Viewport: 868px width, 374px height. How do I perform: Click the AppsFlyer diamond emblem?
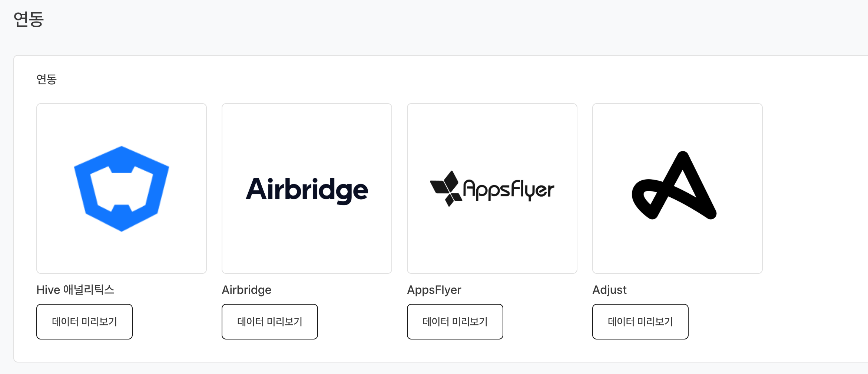coord(446,188)
